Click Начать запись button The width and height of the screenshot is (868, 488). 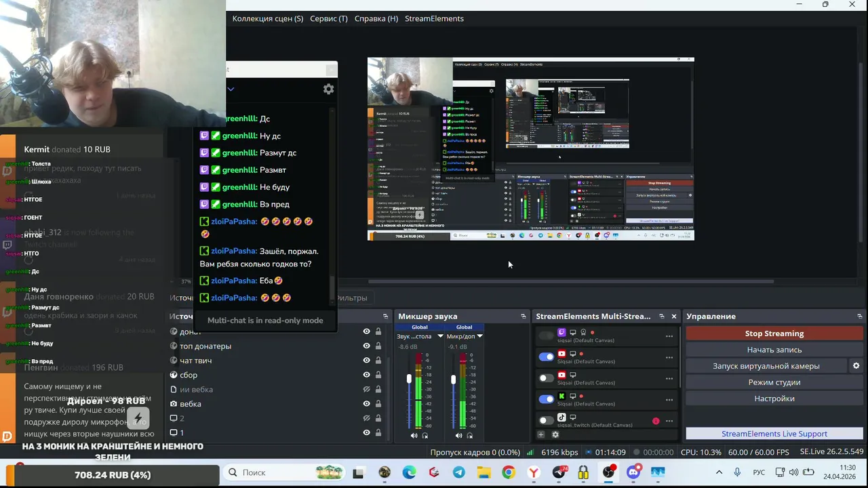pos(774,350)
